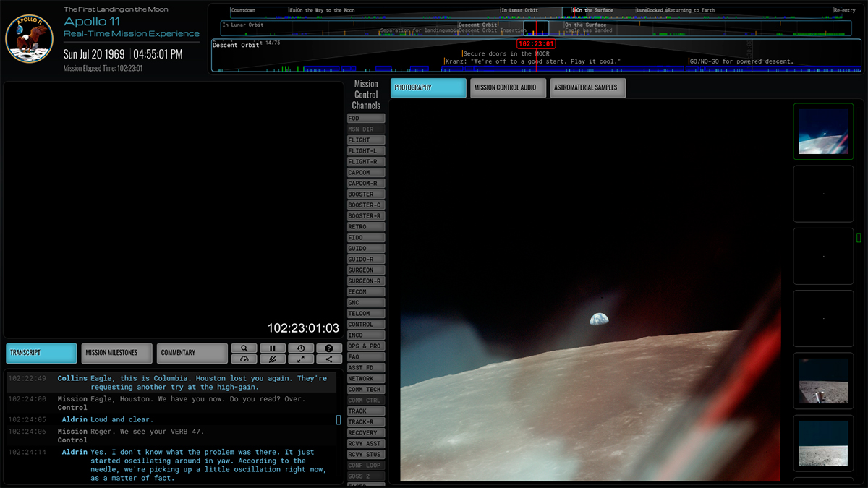Select the TELCOM channel
Image resolution: width=868 pixels, height=488 pixels.
(366, 314)
